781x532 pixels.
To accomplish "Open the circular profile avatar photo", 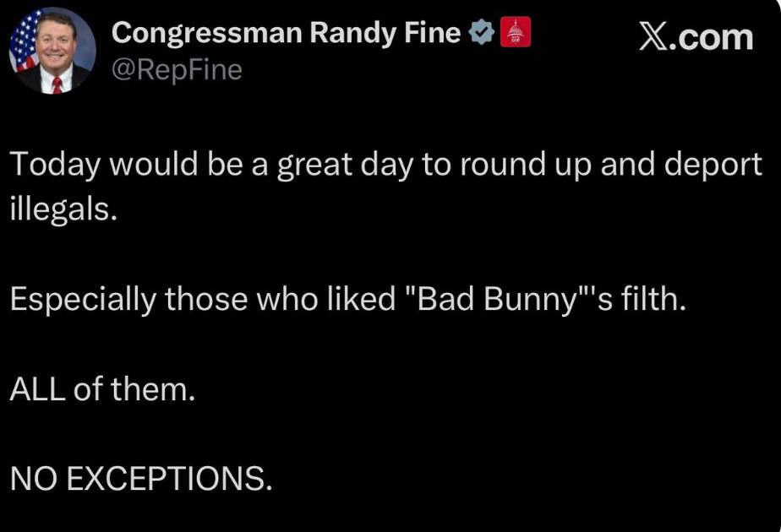I will point(52,52).
